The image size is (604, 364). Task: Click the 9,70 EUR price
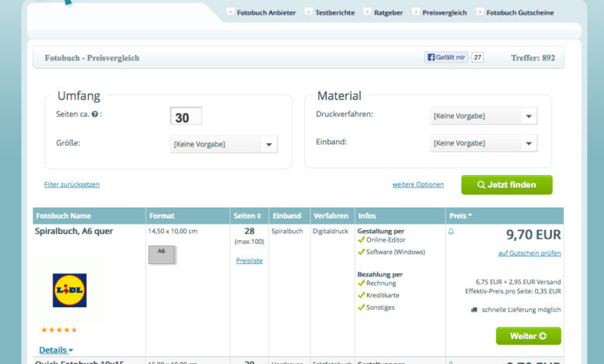534,235
